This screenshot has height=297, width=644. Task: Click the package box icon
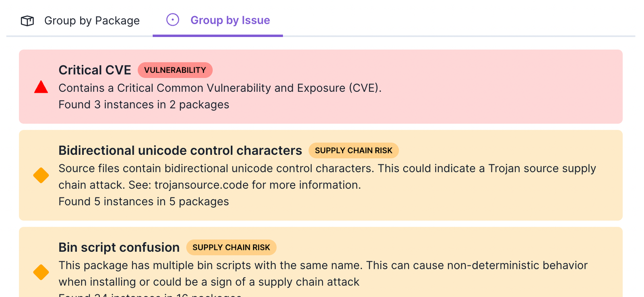[x=27, y=20]
